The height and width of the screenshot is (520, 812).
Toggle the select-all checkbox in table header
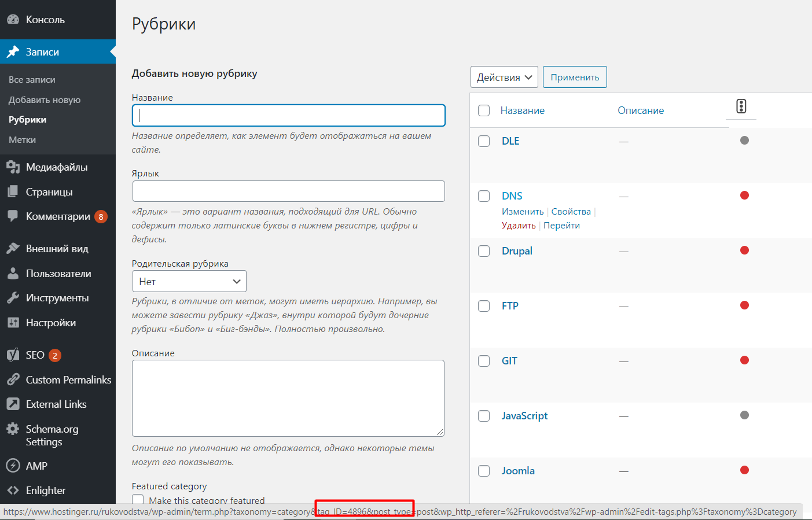(x=484, y=110)
